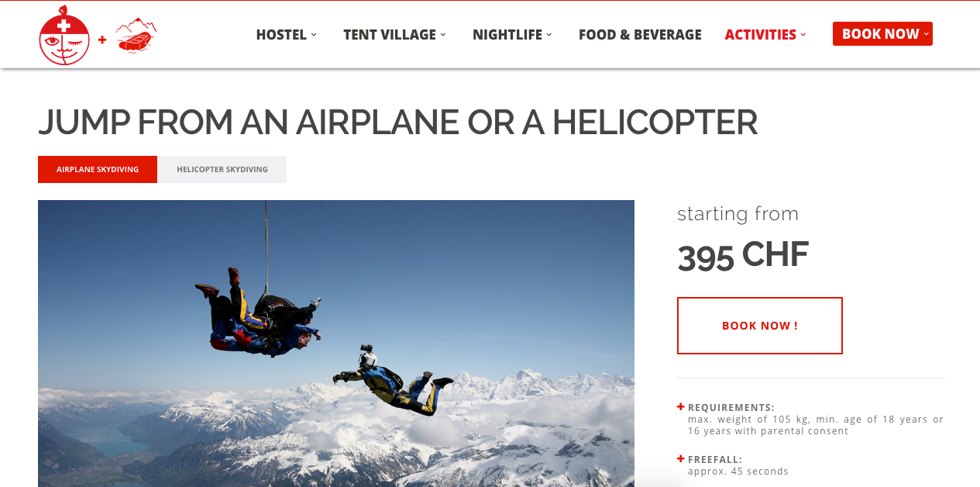The image size is (980, 487).
Task: Click the outlined Book Now ! button
Action: (x=760, y=326)
